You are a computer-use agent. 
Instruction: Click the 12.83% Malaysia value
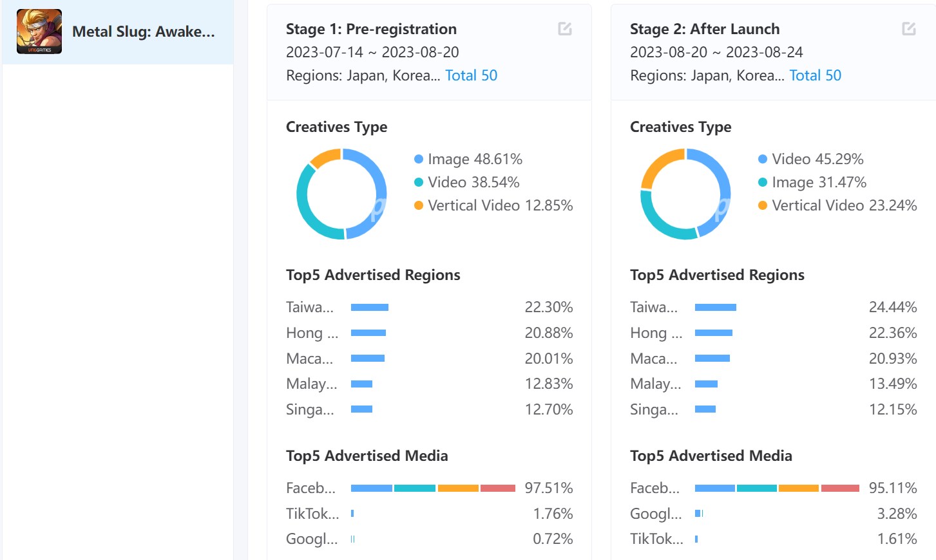[x=549, y=384]
